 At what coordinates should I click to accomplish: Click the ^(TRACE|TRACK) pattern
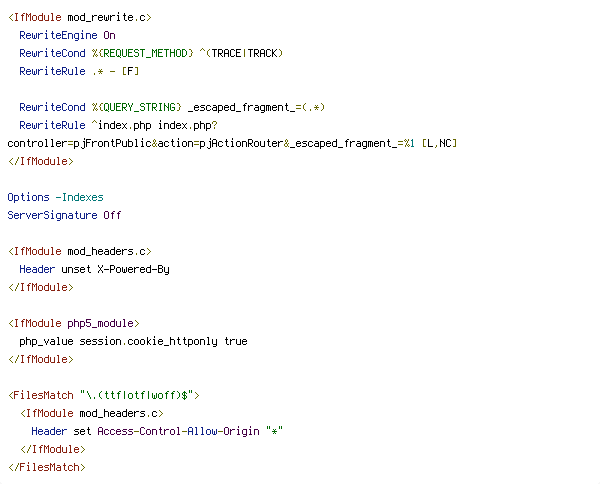coord(241,53)
